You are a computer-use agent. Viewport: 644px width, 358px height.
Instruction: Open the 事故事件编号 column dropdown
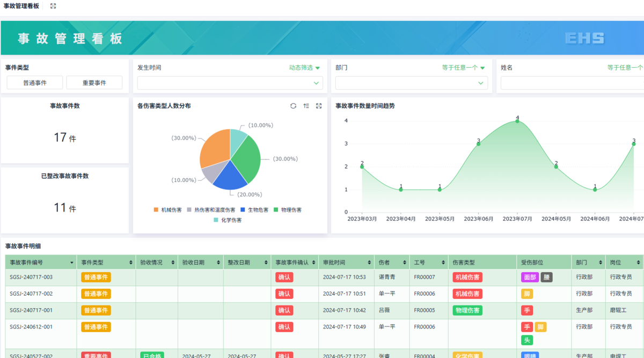(x=72, y=262)
